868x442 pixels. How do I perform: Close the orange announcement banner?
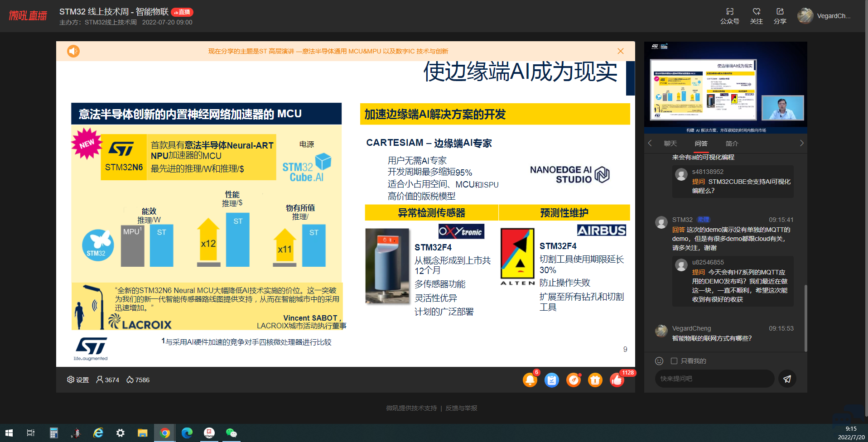coord(621,51)
